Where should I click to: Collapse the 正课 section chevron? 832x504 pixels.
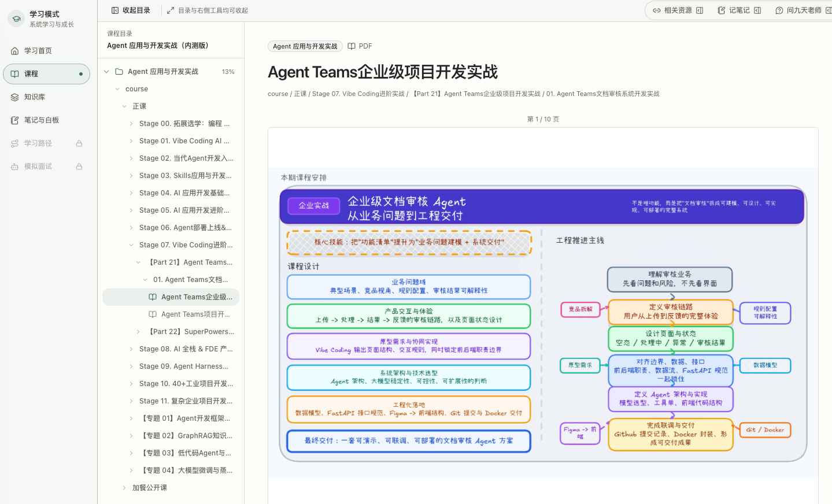(124, 106)
